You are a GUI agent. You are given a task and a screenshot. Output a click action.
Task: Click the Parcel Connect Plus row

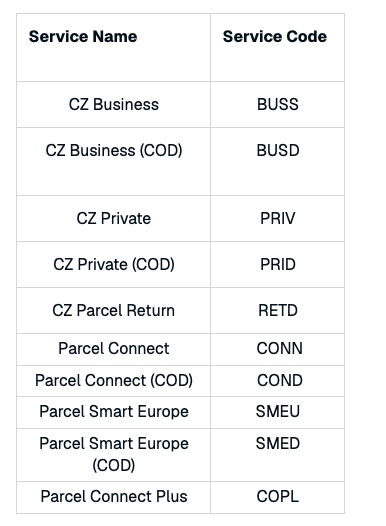point(180,497)
